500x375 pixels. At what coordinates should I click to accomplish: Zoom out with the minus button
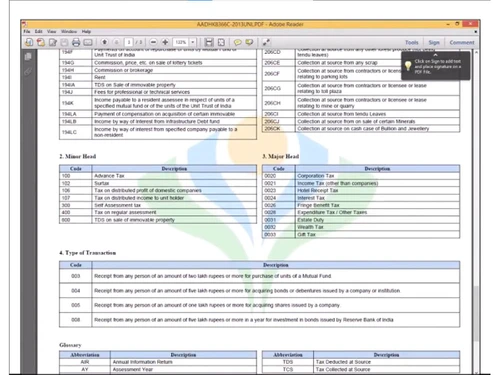click(153, 42)
